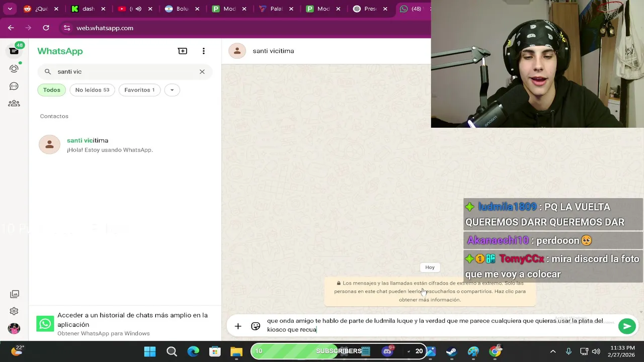Start a new chat with plus icon
The height and width of the screenshot is (362, 644).
(183, 51)
